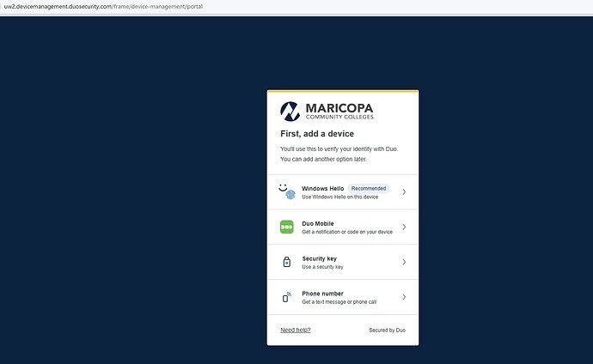Screen dimensions: 593x364
Task: Click the Security key padlock icon
Action: pos(287,262)
